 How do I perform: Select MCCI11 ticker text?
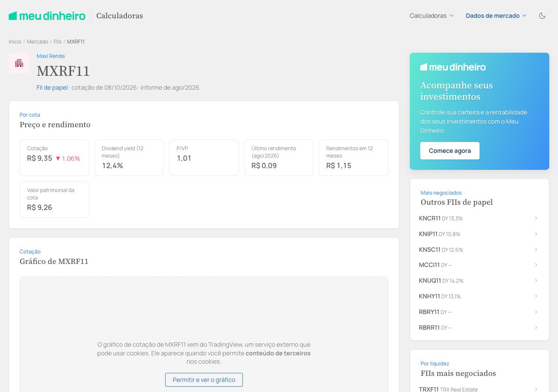(429, 265)
